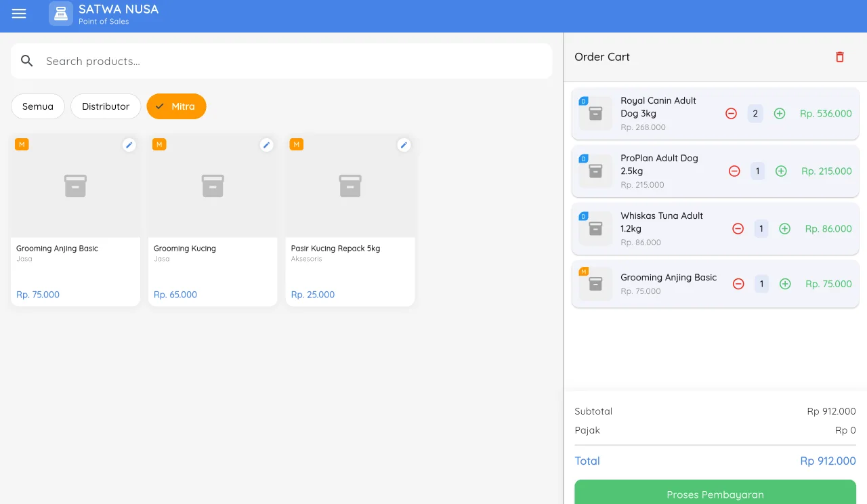Decrease Royal Canin Adult Dog quantity
The width and height of the screenshot is (867, 504).
coord(732,114)
